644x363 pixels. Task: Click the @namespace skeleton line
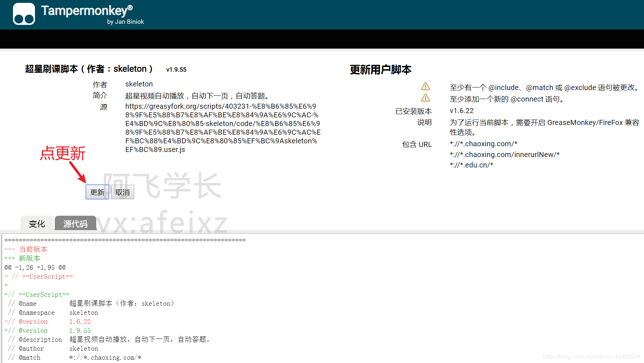(53, 312)
